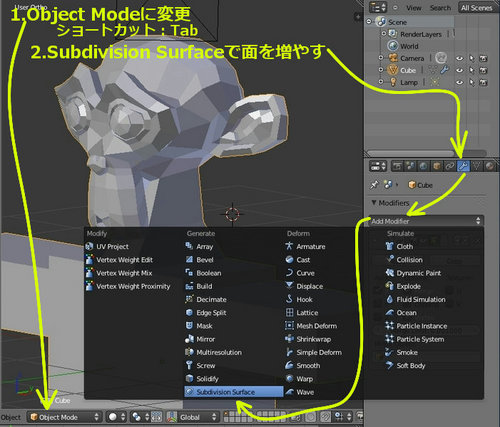Open the Constraints chain-link properties tab

[450, 166]
